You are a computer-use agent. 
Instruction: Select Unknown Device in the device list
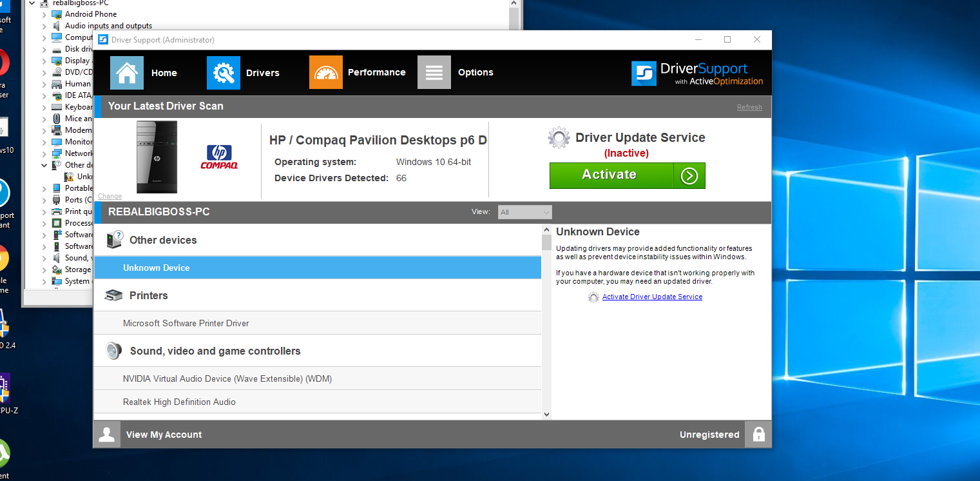tap(158, 267)
